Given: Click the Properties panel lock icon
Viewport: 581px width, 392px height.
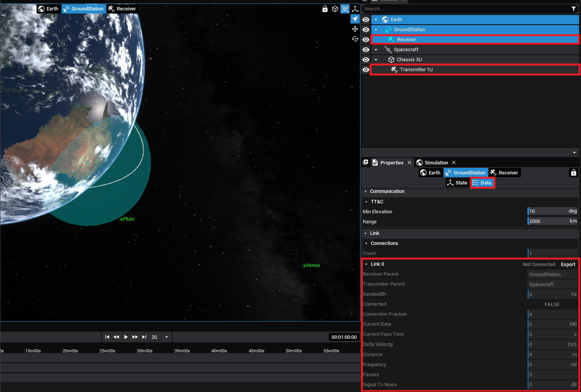Looking at the screenshot, I should pyautogui.click(x=573, y=173).
